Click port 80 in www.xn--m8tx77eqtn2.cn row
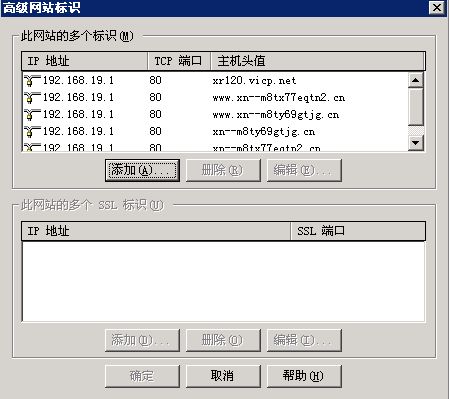449x399 pixels. point(155,97)
